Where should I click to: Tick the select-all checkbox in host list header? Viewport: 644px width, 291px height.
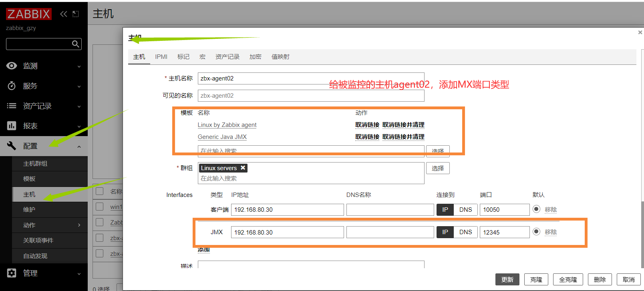pos(100,191)
